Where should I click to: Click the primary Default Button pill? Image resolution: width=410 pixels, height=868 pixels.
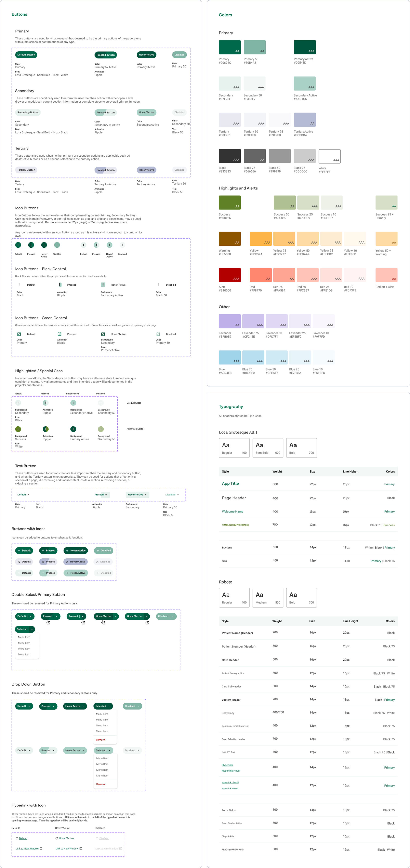point(26,55)
